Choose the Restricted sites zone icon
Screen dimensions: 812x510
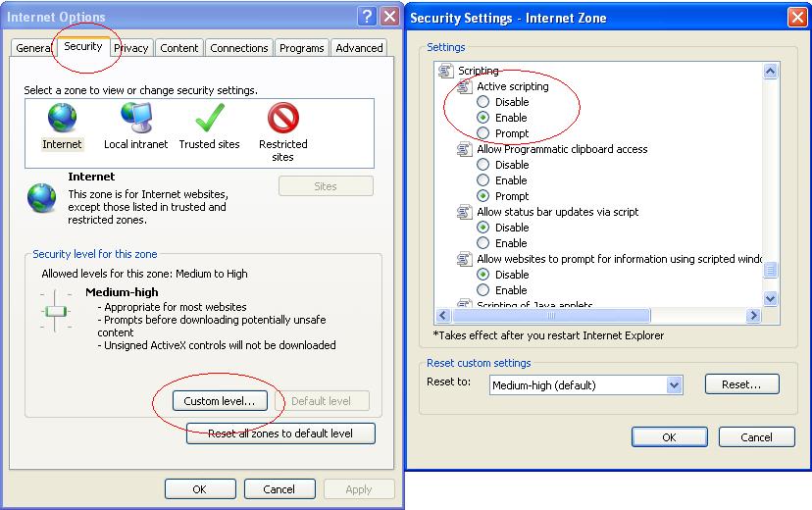point(282,120)
